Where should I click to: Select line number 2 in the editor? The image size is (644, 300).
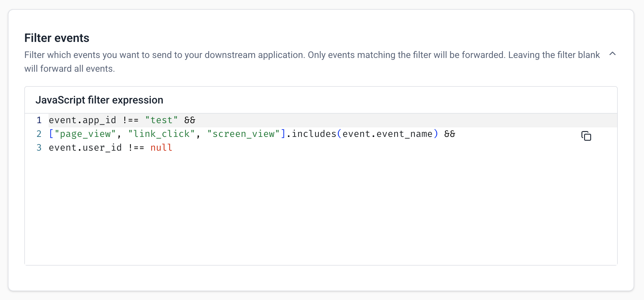click(39, 134)
